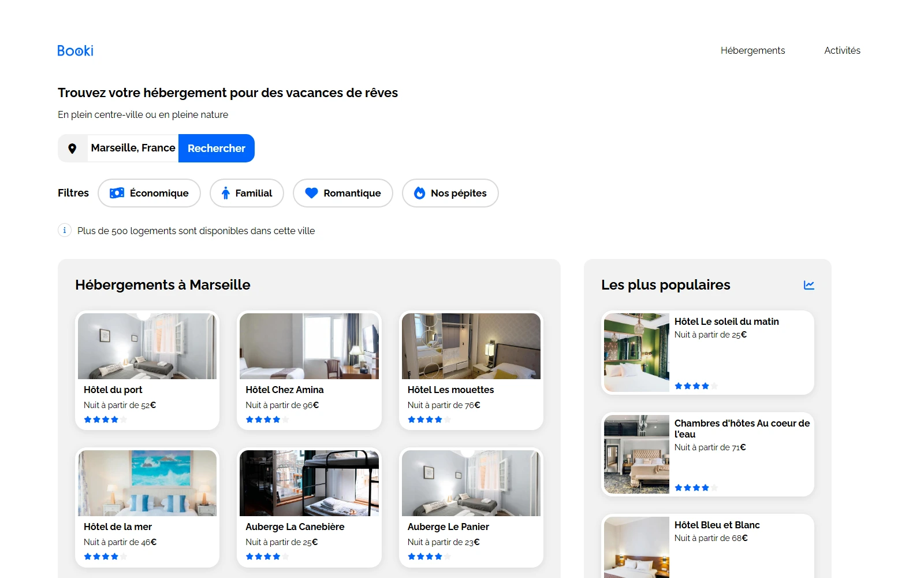Click 'Nuit à partir de 23€' text
This screenshot has width=924, height=578.
(444, 542)
